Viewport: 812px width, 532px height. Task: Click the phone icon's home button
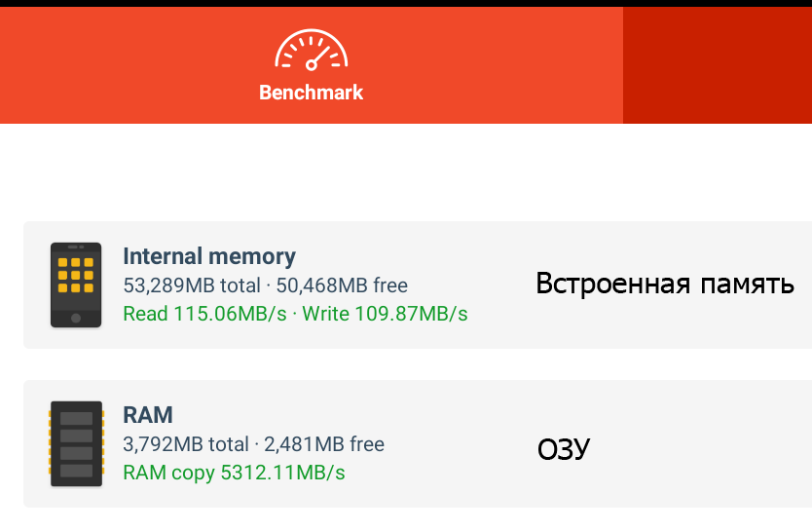pyautogui.click(x=76, y=318)
